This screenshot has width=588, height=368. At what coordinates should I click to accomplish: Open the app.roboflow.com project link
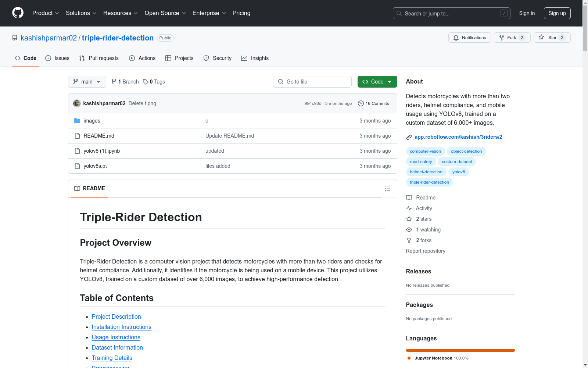458,137
